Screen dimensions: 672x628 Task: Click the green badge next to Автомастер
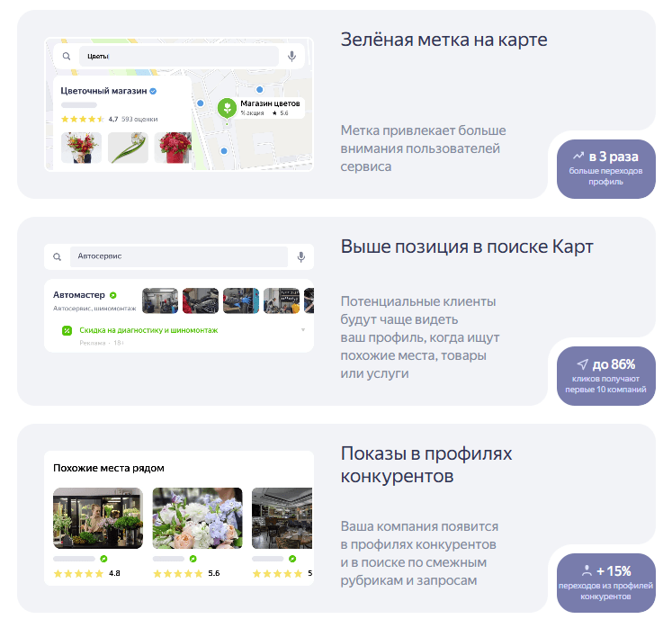113,295
